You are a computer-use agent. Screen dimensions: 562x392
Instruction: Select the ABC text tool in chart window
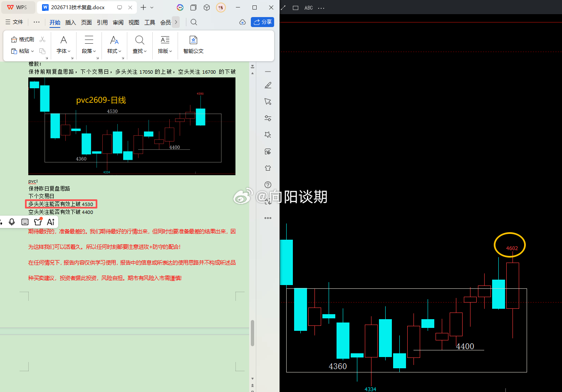[x=309, y=8]
